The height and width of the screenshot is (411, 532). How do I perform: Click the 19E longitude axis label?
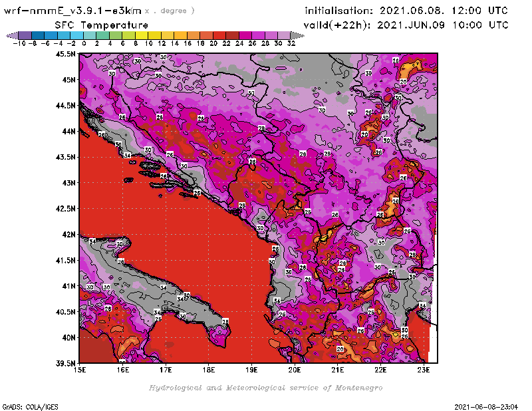coord(252,370)
